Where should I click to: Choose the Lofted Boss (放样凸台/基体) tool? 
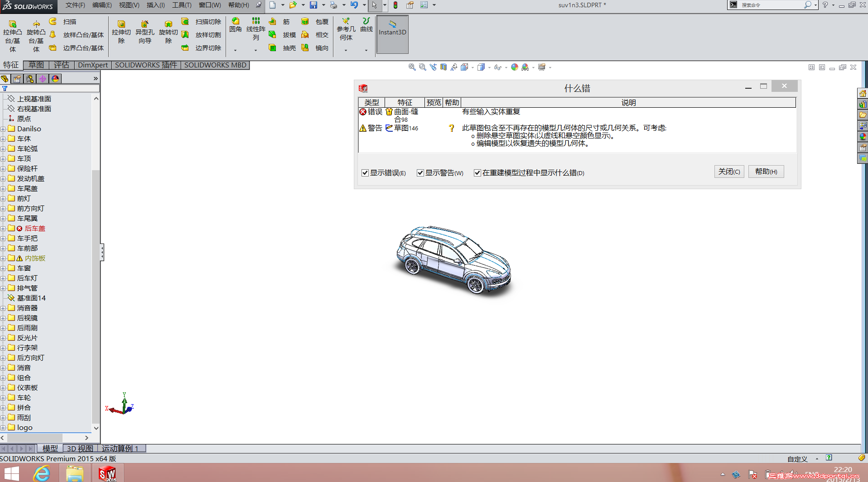tap(77, 35)
